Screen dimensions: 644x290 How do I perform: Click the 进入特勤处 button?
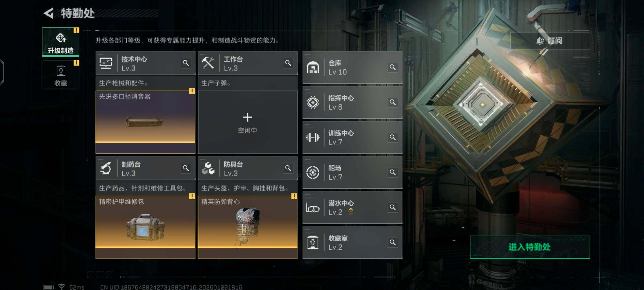(x=530, y=247)
